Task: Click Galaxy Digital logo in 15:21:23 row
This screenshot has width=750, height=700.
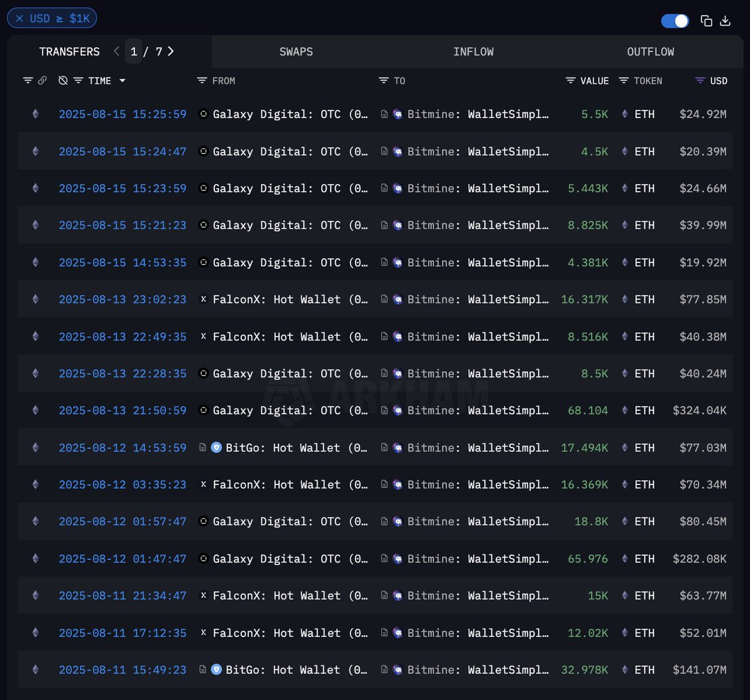Action: pyautogui.click(x=203, y=225)
